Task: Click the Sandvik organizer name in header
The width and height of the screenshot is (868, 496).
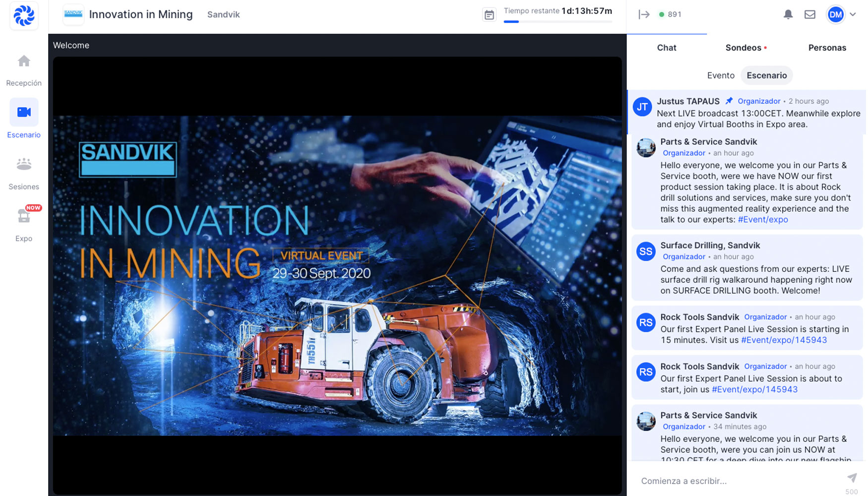Action: (x=223, y=15)
